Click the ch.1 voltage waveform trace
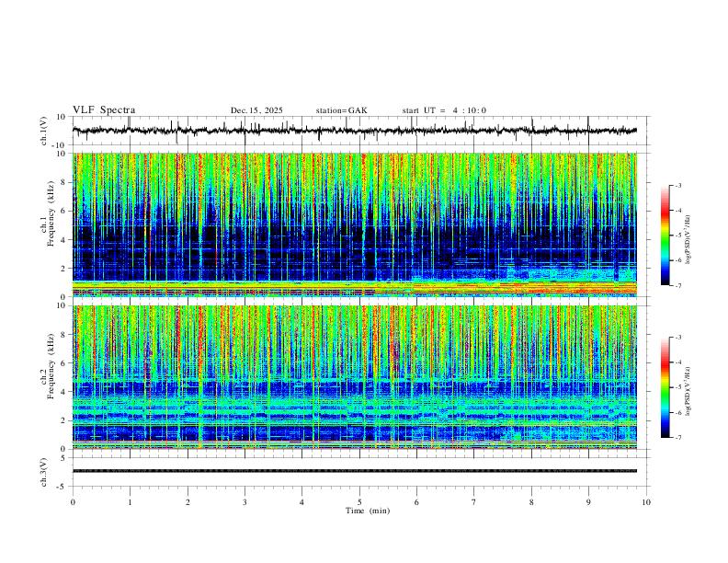 tap(355, 131)
